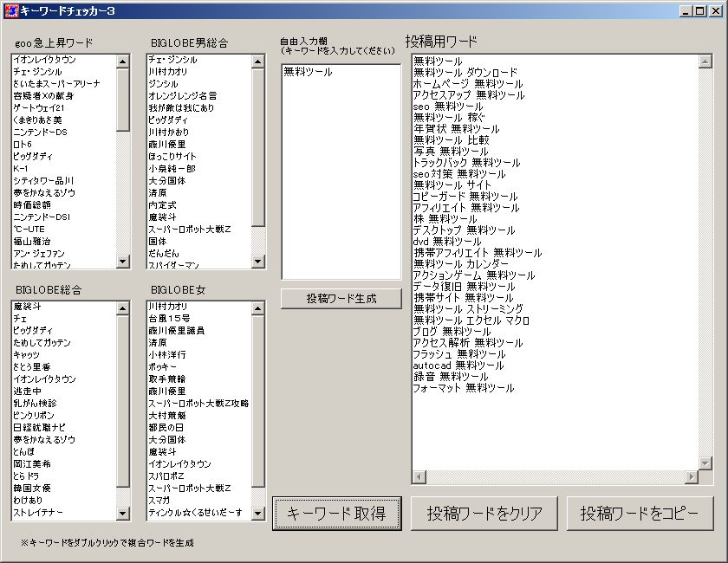Select 小林洋行 in BIGLOBE女 list
Viewport: 728px width, 563px height.
[x=167, y=354]
